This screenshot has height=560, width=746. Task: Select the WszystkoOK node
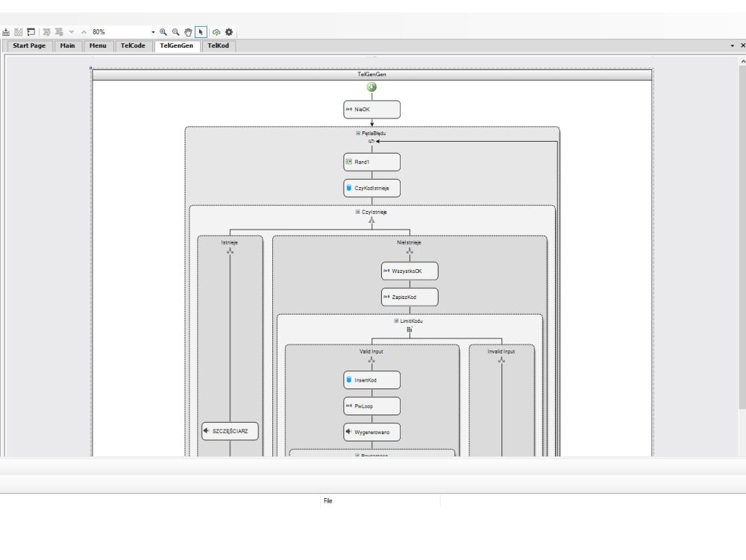[x=410, y=271]
